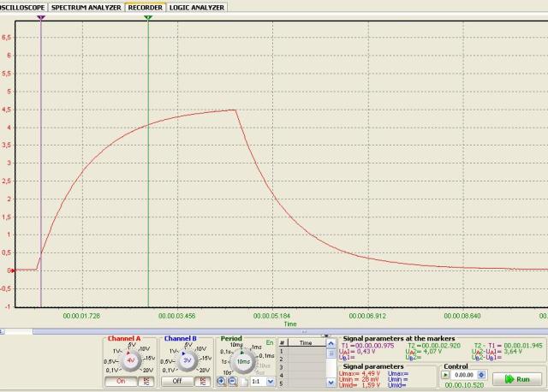The height and width of the screenshot is (392, 548).
Task: Select the Oscilloscope tab
Action: (x=21, y=6)
